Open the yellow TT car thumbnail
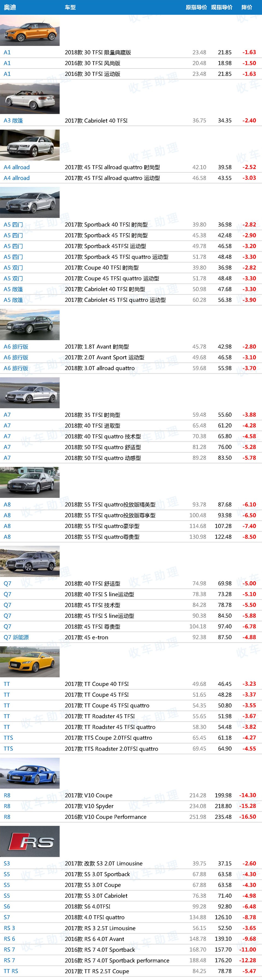Image resolution: width=262 pixels, height=980 pixels. point(30,662)
